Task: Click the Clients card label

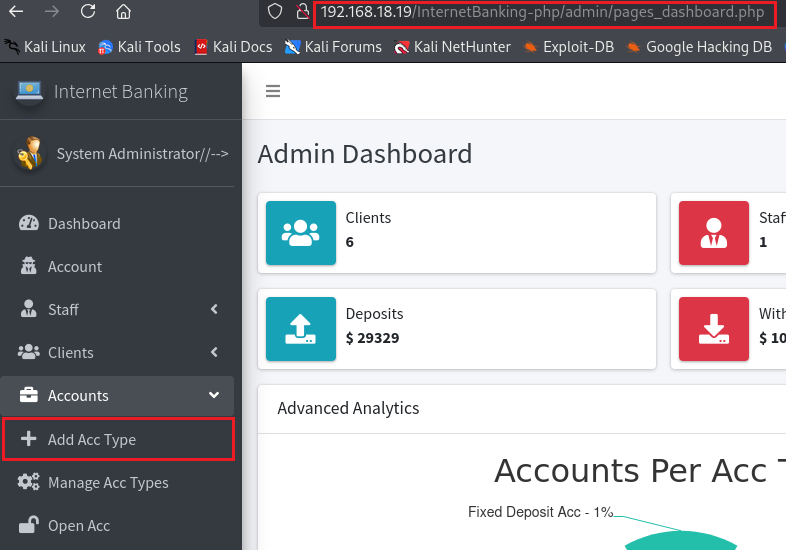Action: [x=368, y=218]
